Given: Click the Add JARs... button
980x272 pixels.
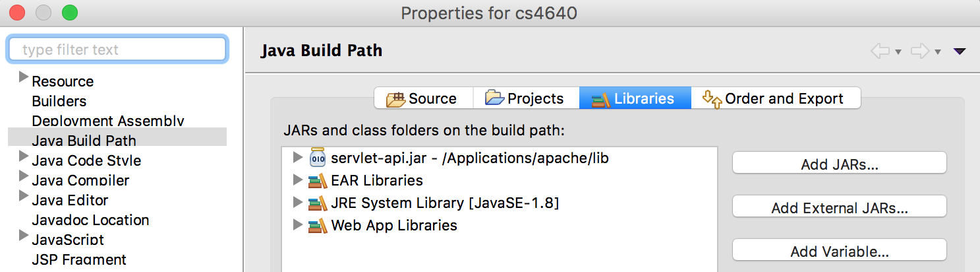Looking at the screenshot, I should (840, 164).
